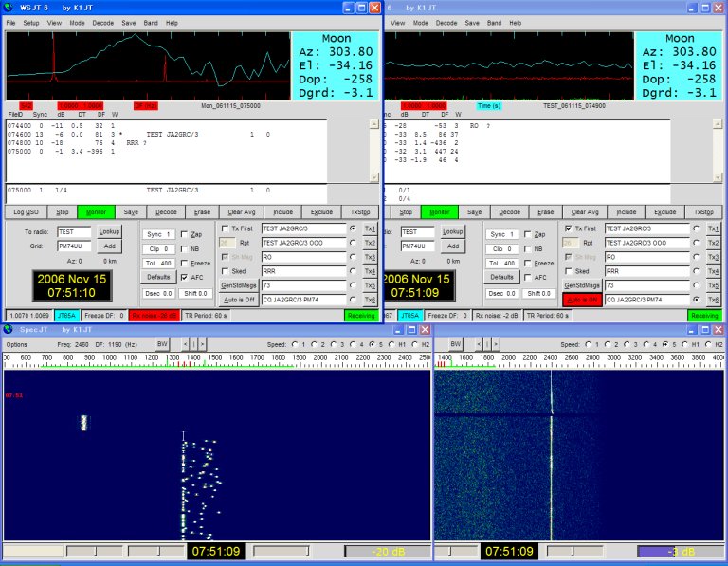Click Tx6 button in left WSJT window
The width and height of the screenshot is (728, 566).
tap(370, 300)
